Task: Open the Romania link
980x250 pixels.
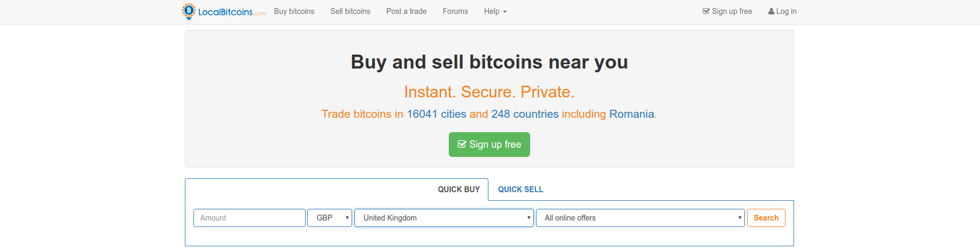Action: (x=632, y=114)
